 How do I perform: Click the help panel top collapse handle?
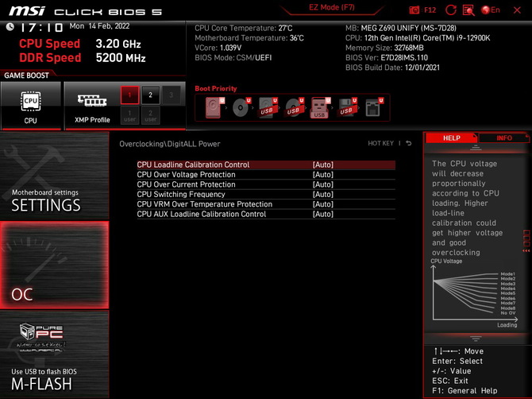click(x=476, y=147)
